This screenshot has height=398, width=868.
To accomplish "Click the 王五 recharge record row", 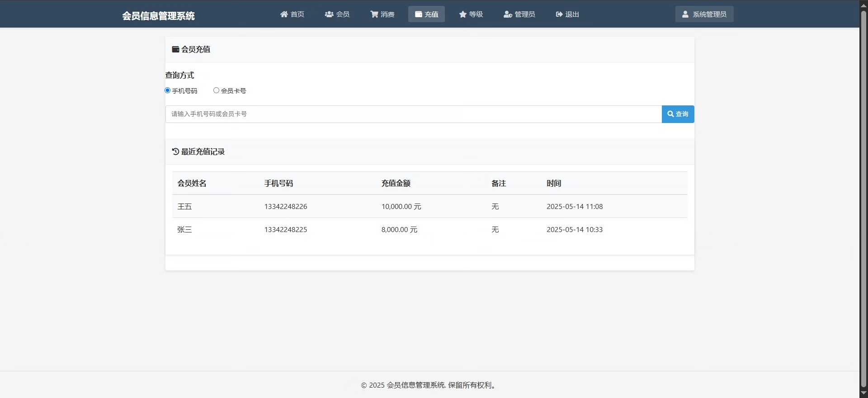I will point(429,207).
